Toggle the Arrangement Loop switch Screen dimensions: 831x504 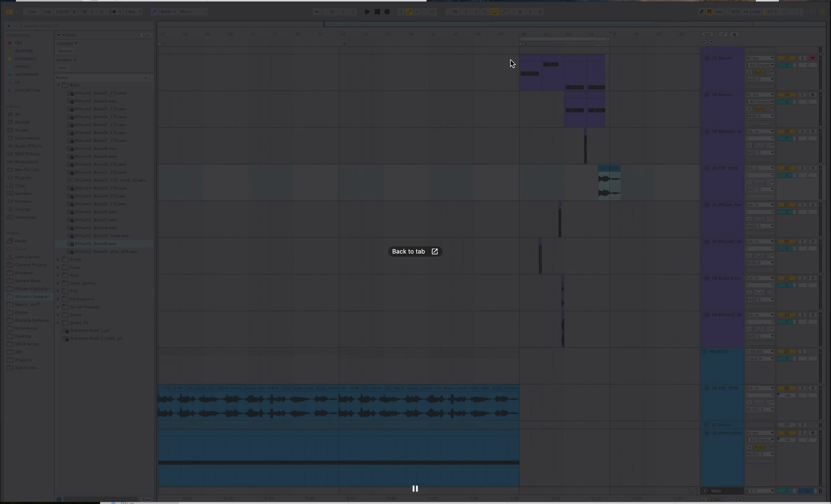494,12
